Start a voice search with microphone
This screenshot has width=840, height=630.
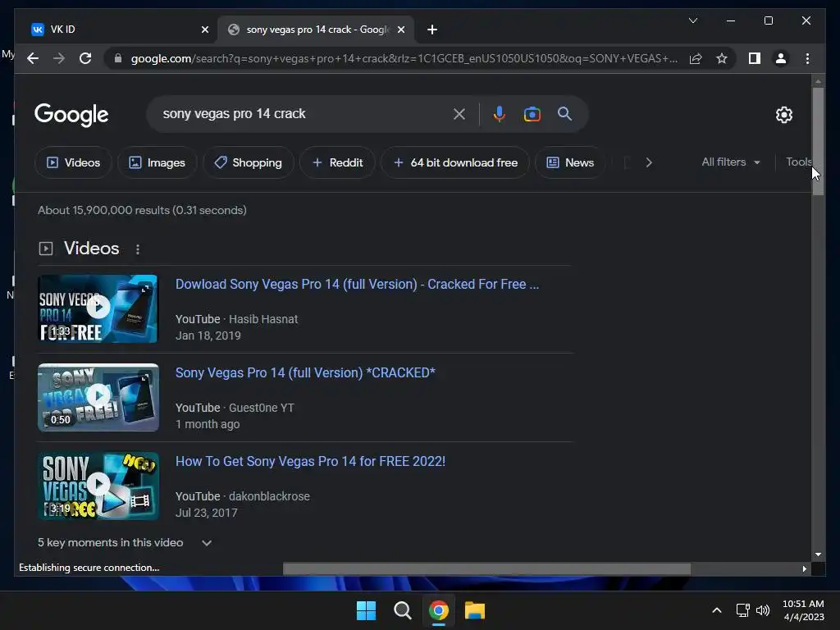pyautogui.click(x=499, y=114)
